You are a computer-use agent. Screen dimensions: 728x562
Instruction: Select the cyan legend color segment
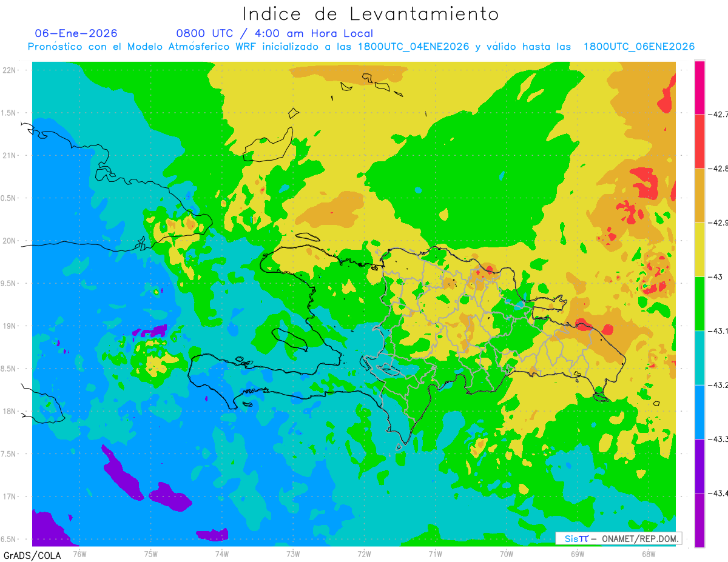click(x=699, y=358)
